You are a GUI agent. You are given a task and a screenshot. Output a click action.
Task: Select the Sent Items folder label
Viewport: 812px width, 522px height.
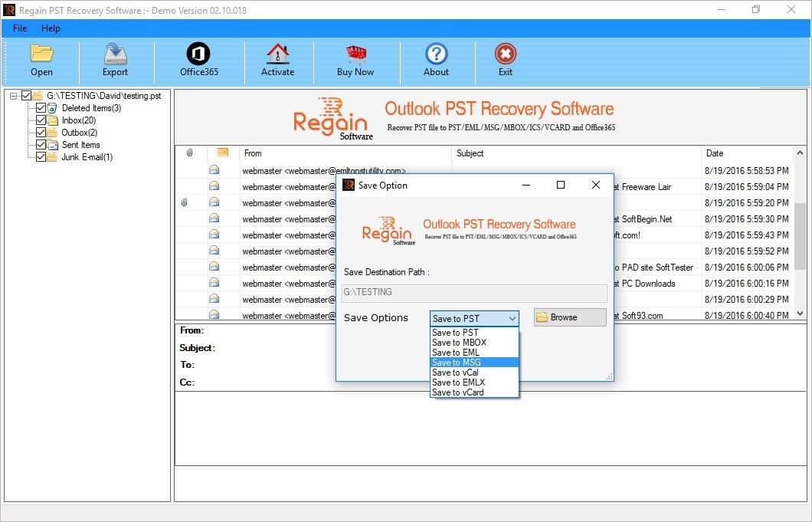[80, 145]
